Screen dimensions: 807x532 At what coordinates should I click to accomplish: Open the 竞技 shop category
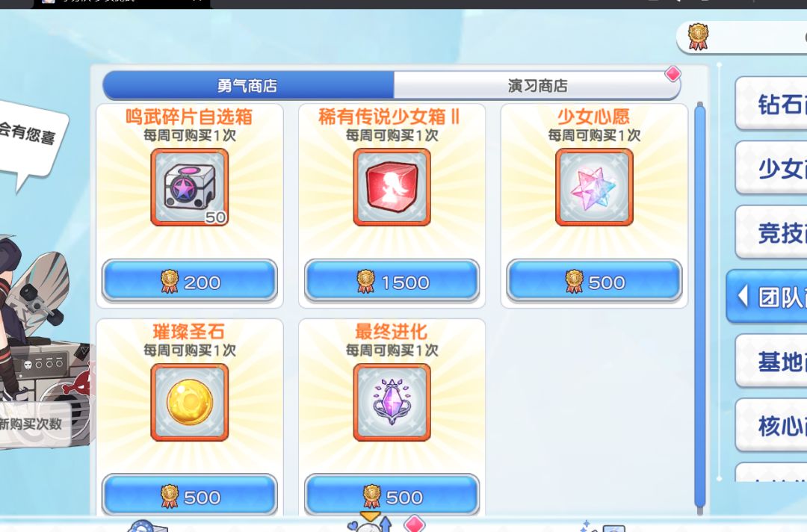[x=771, y=232]
